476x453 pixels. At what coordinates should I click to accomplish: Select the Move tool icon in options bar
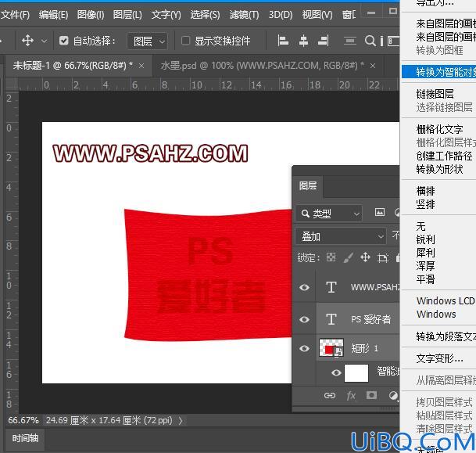tap(27, 41)
